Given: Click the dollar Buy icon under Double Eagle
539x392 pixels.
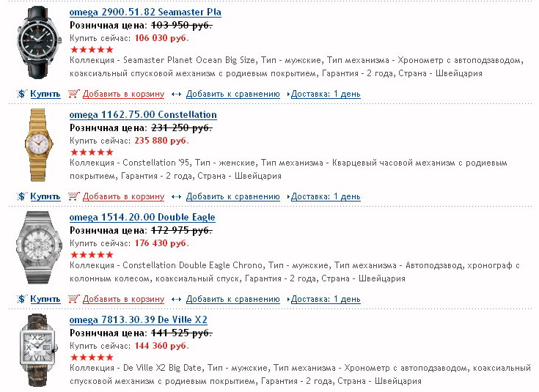Looking at the screenshot, I should 22,299.
